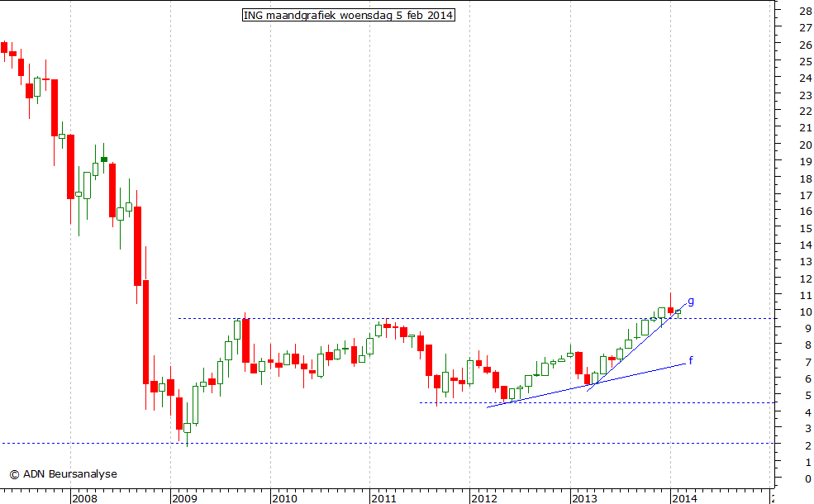Click the price axis value '0'
This screenshot has width=814, height=504.
click(x=809, y=479)
